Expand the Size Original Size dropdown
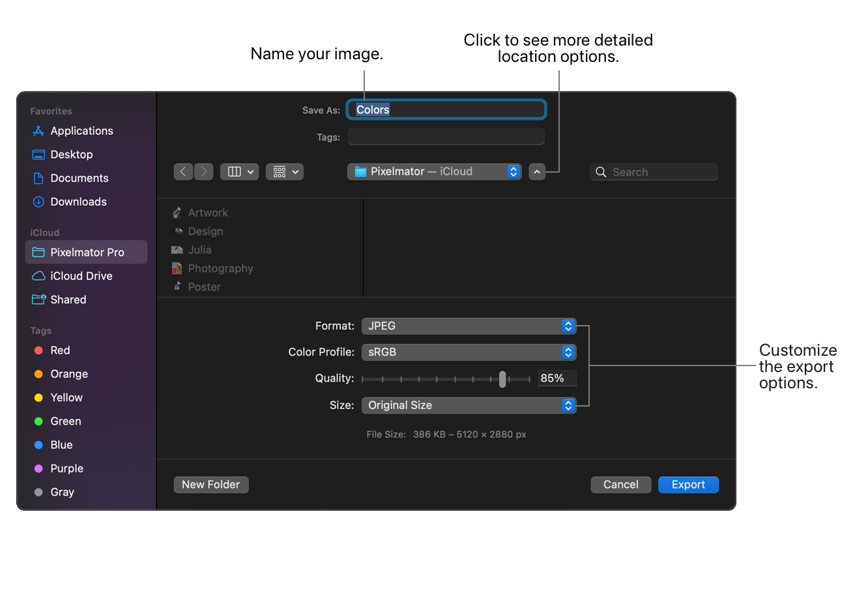 pos(469,405)
